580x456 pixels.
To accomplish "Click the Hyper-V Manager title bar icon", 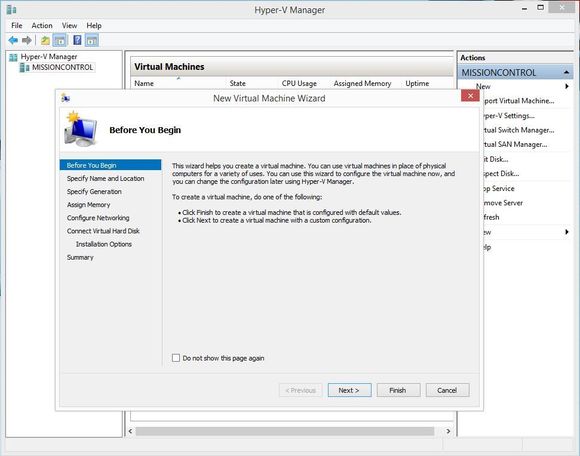I will (11, 10).
